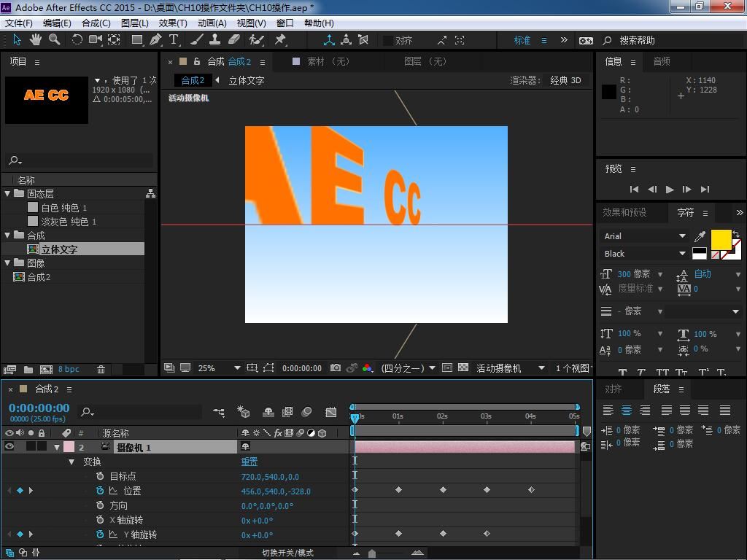
Task: Toggle the stopwatch for 方向 property
Action: pyautogui.click(x=99, y=505)
